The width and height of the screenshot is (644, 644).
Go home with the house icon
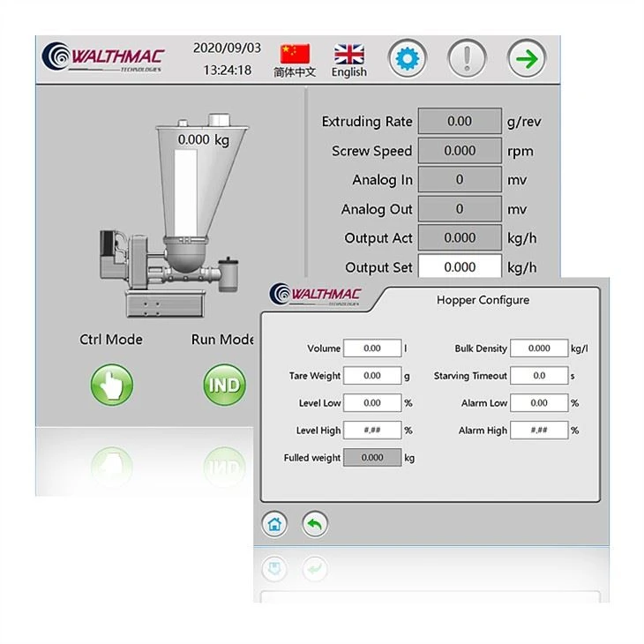click(274, 524)
